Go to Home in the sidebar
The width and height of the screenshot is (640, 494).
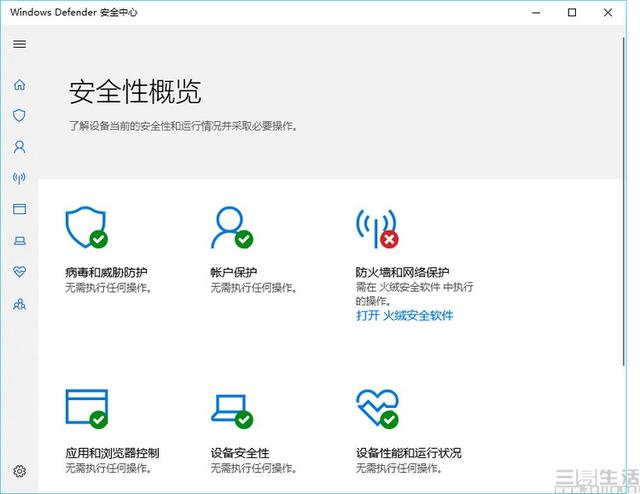20,85
